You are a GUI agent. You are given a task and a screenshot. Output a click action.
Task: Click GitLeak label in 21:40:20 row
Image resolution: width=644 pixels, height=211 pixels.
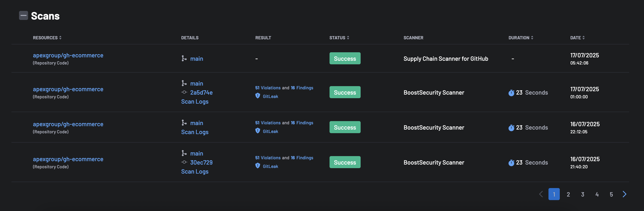[x=270, y=166]
